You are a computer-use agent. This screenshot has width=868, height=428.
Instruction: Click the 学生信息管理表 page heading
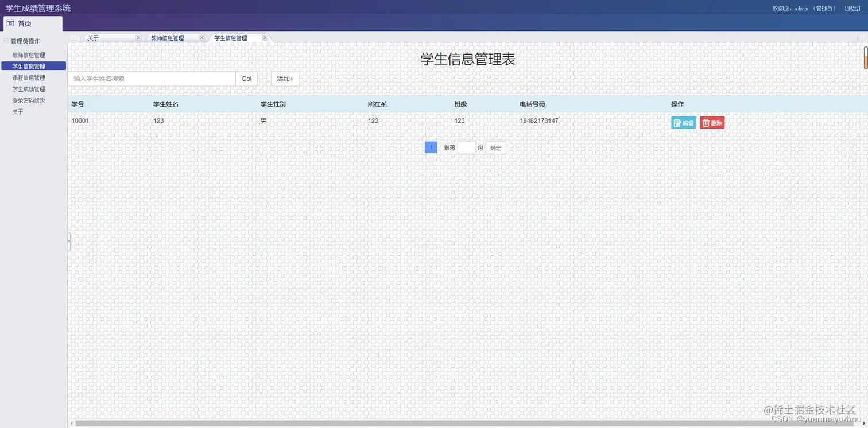pos(468,59)
